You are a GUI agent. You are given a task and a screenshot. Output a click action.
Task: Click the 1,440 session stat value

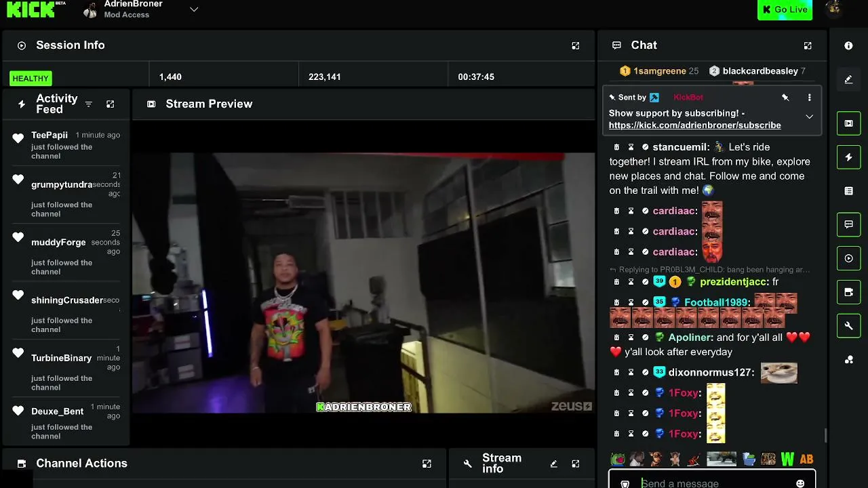tap(170, 77)
